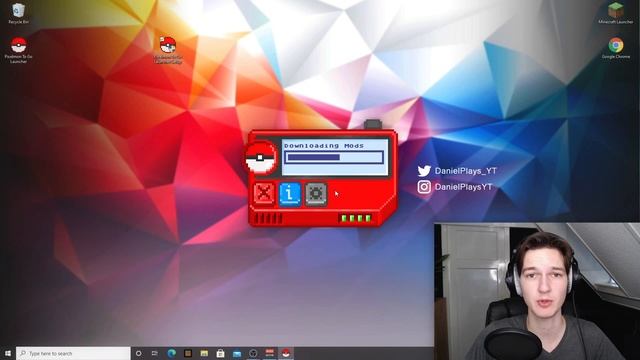Open the blue info button in launcher
This screenshot has height=360, width=640.
[x=290, y=193]
